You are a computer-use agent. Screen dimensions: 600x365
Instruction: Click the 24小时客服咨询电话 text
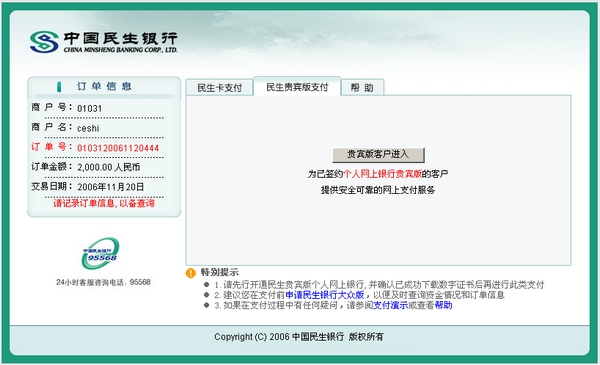coord(103,282)
